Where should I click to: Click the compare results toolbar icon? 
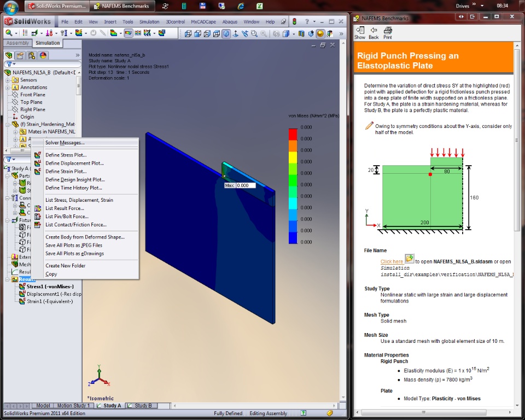[138, 33]
